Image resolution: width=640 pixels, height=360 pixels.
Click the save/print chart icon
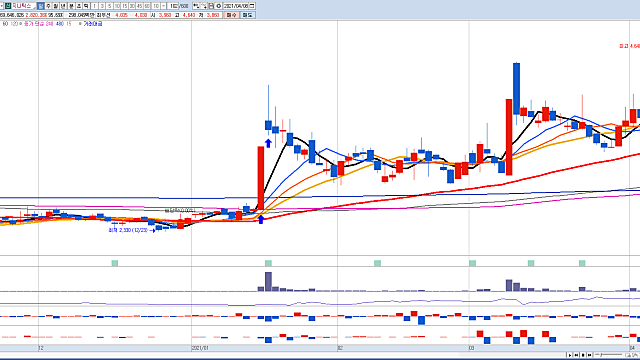coord(211,6)
